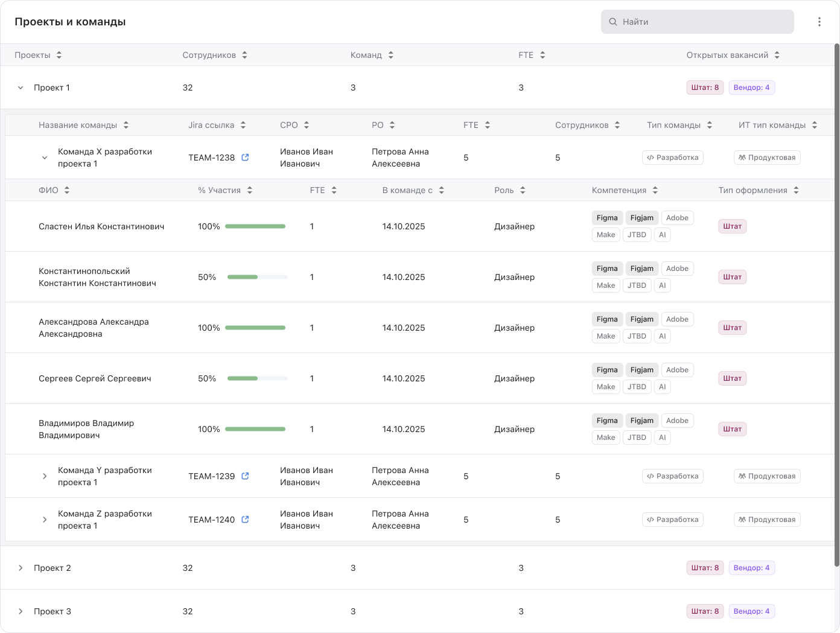Sort by Открытых вакансий column
The image size is (840, 633).
click(x=777, y=55)
